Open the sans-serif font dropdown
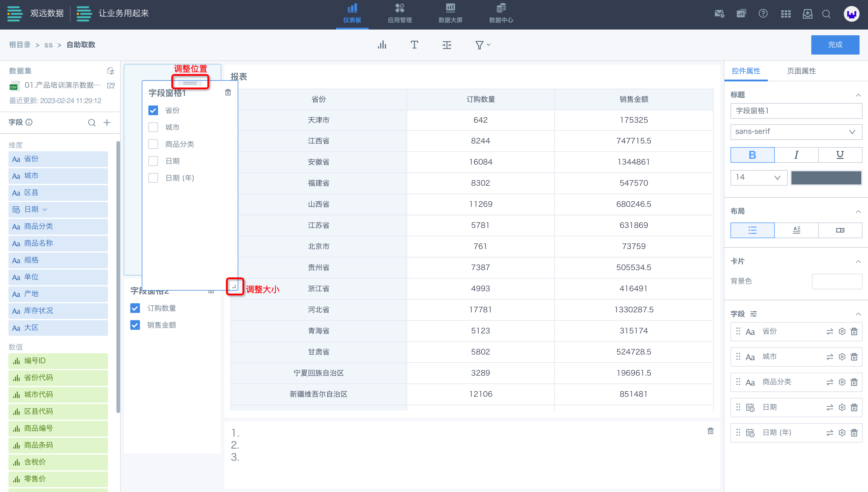Image resolution: width=868 pixels, height=492 pixels. tap(796, 132)
